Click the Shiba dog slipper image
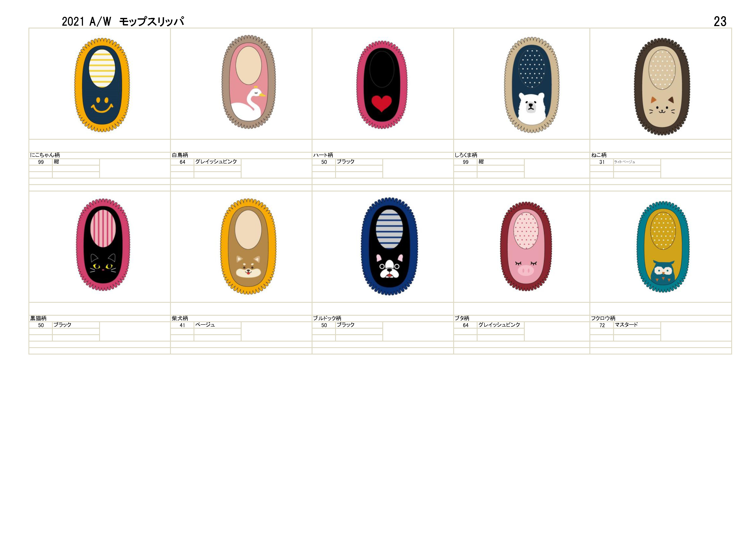756x535 pixels. click(248, 246)
